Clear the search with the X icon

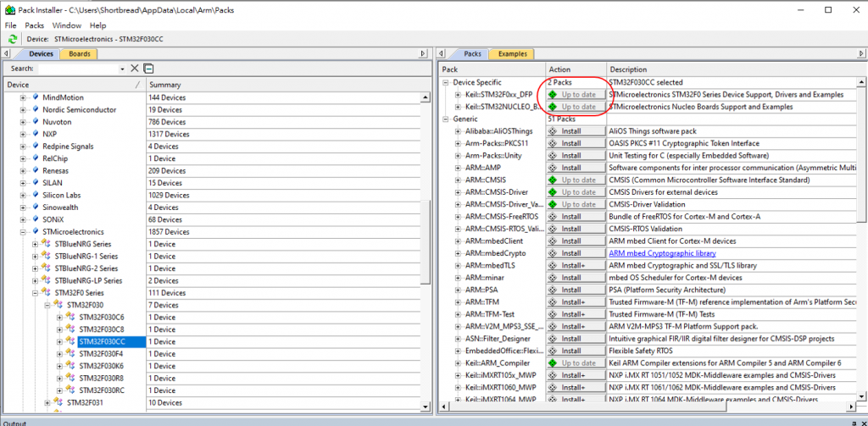[134, 69]
